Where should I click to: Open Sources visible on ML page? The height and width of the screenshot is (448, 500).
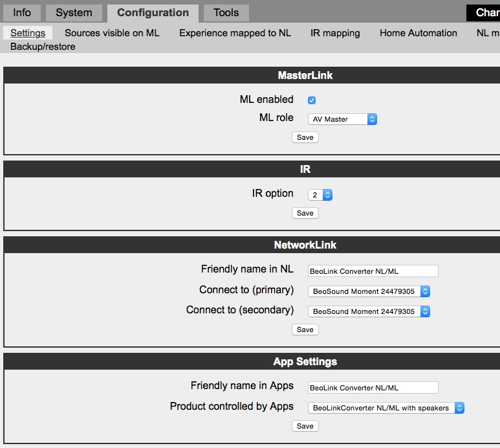click(x=112, y=33)
